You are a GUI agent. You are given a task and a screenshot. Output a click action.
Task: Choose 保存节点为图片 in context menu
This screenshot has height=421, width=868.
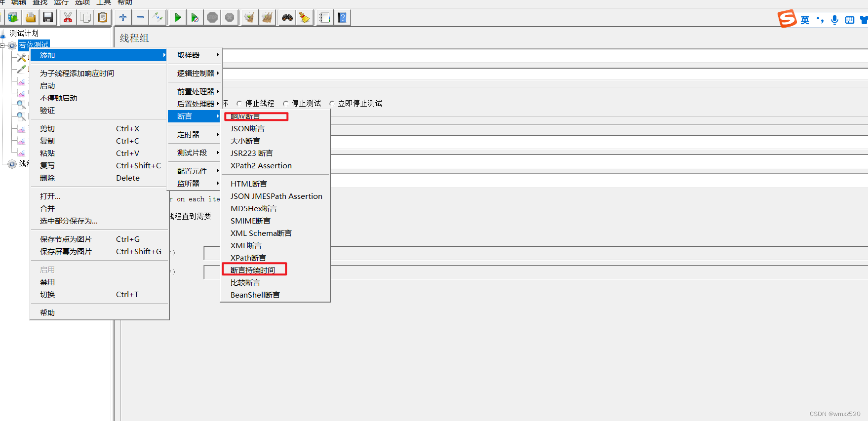click(x=99, y=239)
